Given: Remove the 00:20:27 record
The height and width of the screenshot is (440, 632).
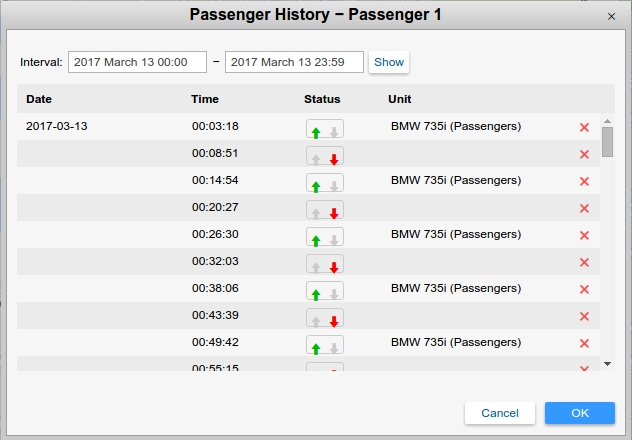Looking at the screenshot, I should click(584, 208).
